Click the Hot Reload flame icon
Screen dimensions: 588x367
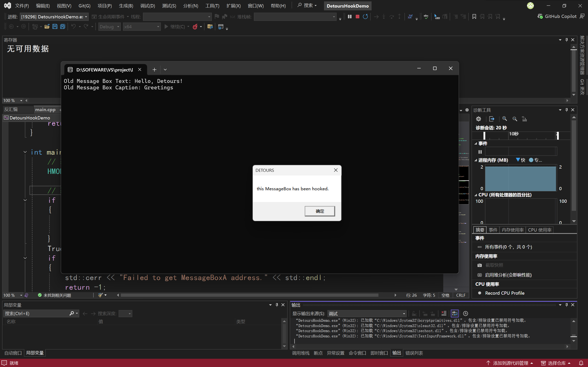(195, 27)
